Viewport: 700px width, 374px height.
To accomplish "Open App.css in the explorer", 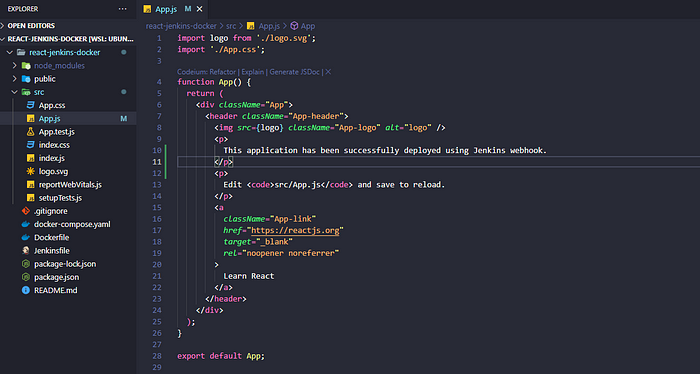I will click(52, 105).
